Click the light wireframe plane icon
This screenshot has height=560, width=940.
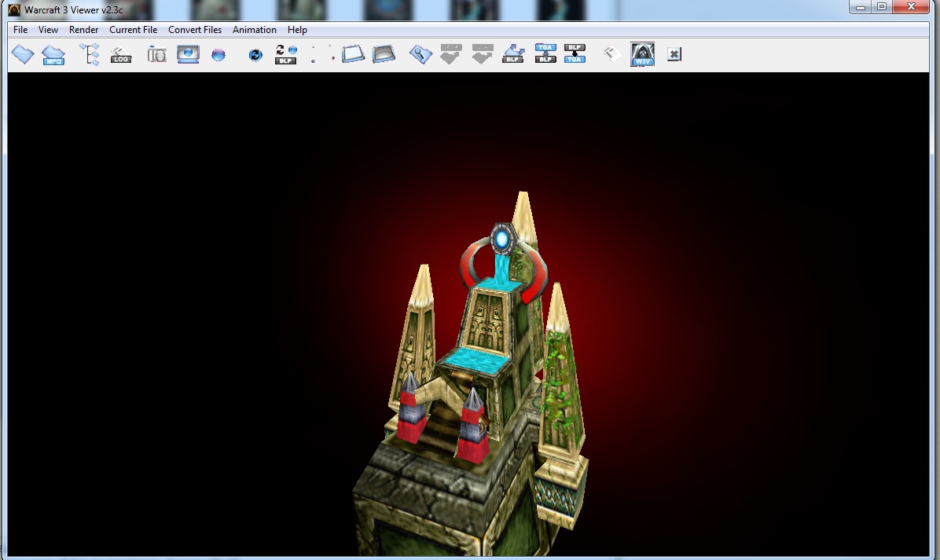(353, 54)
